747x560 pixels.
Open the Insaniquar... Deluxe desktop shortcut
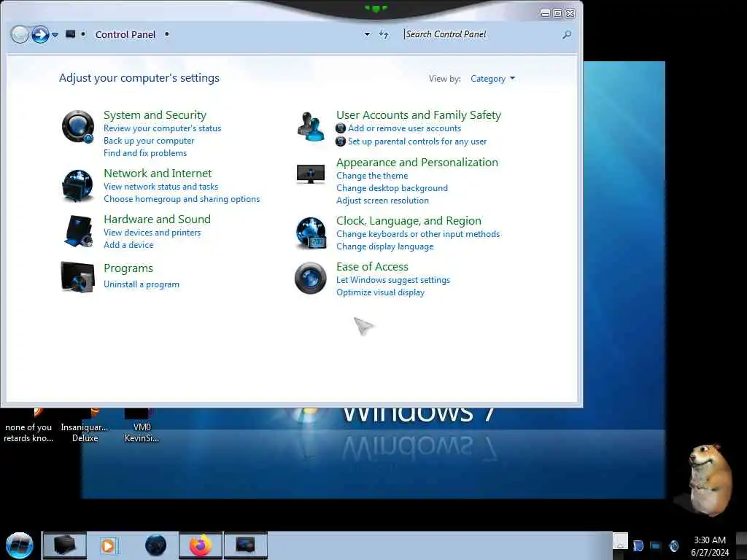tap(85, 426)
